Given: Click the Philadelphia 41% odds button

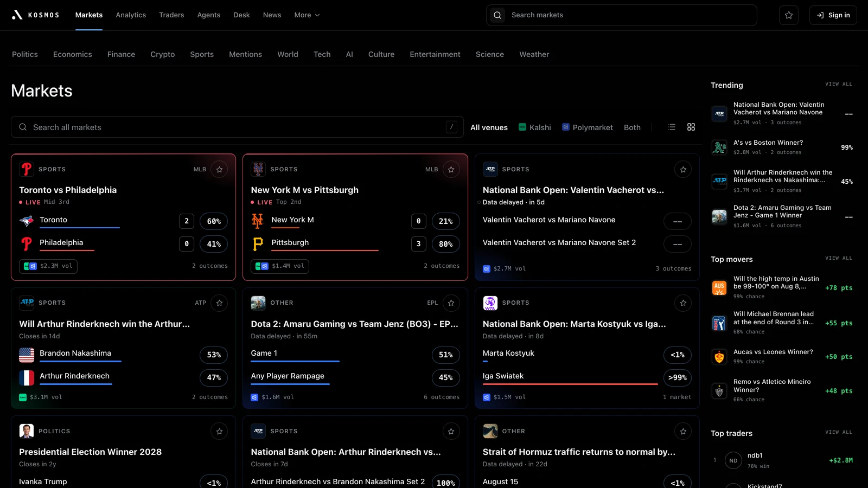Looking at the screenshot, I should pos(214,244).
